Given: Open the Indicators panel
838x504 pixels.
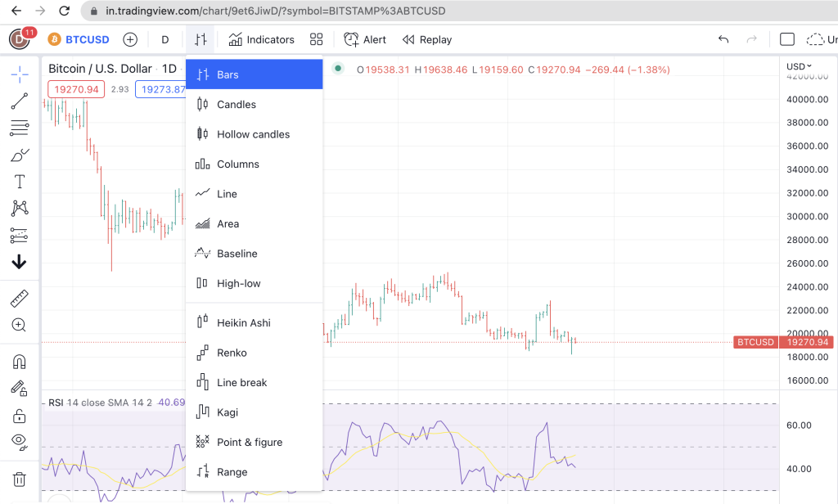Looking at the screenshot, I should point(261,39).
